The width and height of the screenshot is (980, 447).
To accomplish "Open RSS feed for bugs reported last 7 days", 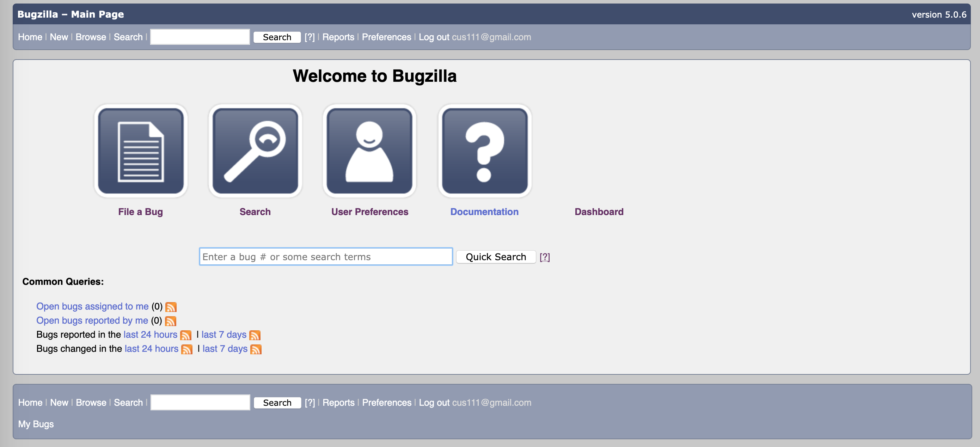I will [255, 335].
